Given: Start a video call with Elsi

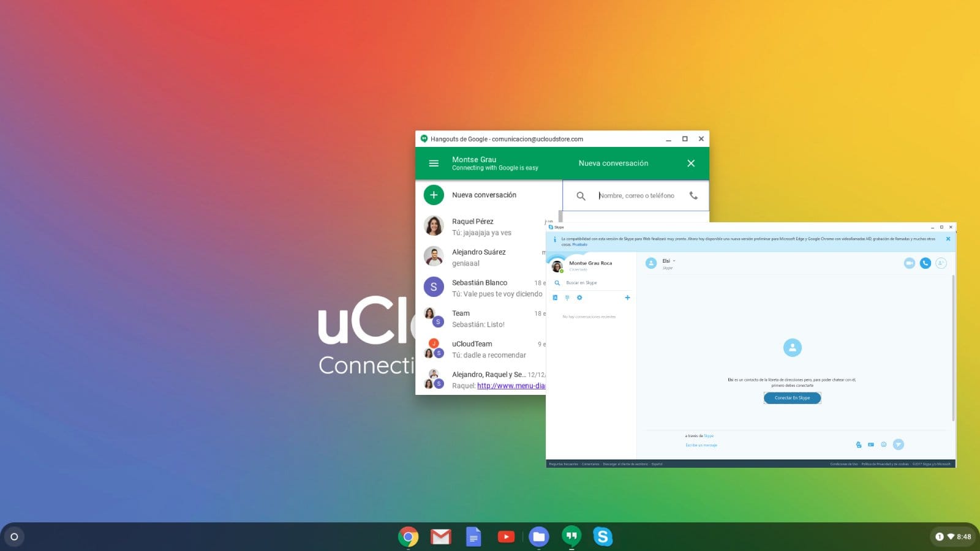Looking at the screenshot, I should [910, 263].
